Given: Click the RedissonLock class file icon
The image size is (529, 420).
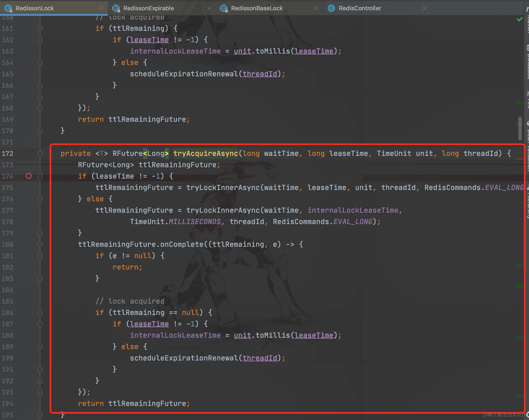Looking at the screenshot, I should point(9,8).
